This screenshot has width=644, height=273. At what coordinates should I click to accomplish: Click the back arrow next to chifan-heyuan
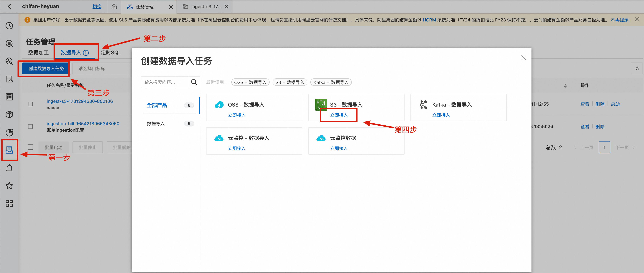coord(9,6)
